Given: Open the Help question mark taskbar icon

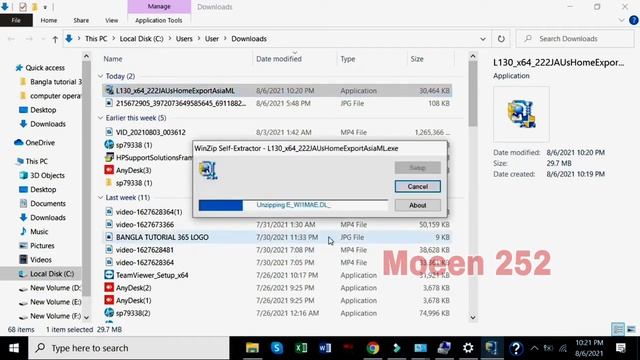Looking at the screenshot, I should click(516, 348).
